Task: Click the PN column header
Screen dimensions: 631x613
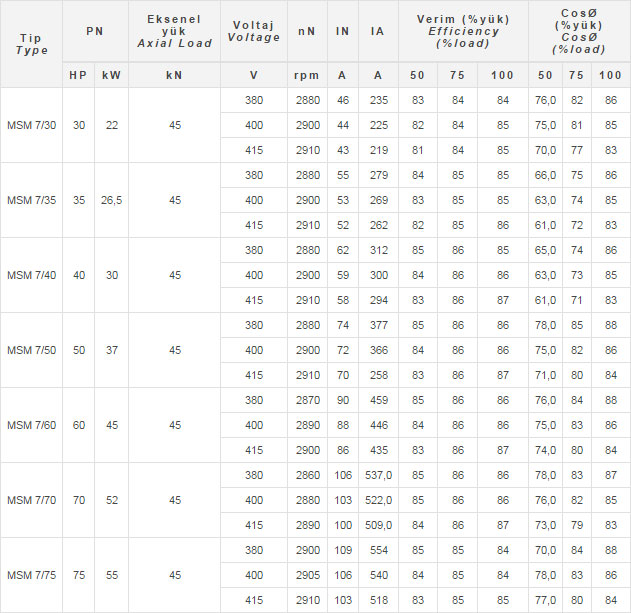Action: (95, 31)
